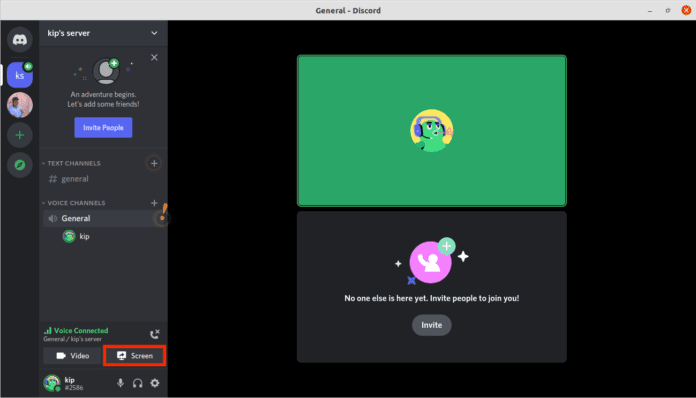Viewport: 696px width, 398px height.
Task: Click user kip in the voice channel
Action: coord(76,236)
